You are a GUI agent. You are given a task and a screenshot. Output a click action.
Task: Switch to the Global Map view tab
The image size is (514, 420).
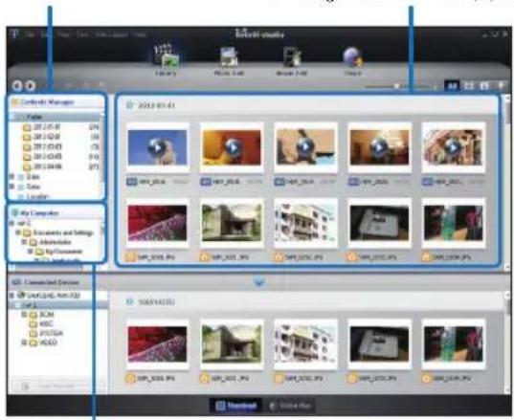point(290,406)
